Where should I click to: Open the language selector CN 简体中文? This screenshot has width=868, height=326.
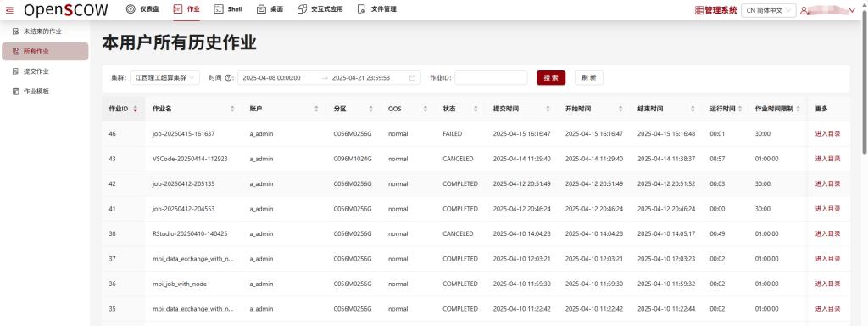[768, 10]
